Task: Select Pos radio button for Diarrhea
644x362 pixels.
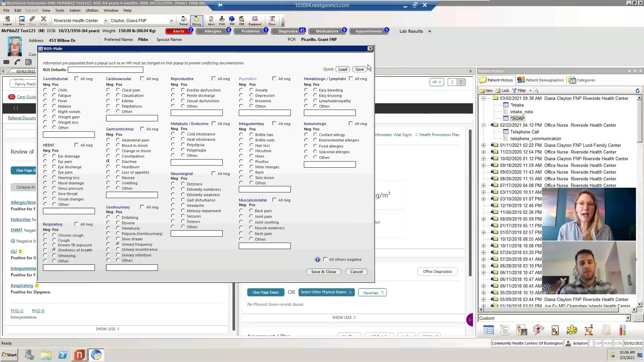Action: (x=117, y=161)
